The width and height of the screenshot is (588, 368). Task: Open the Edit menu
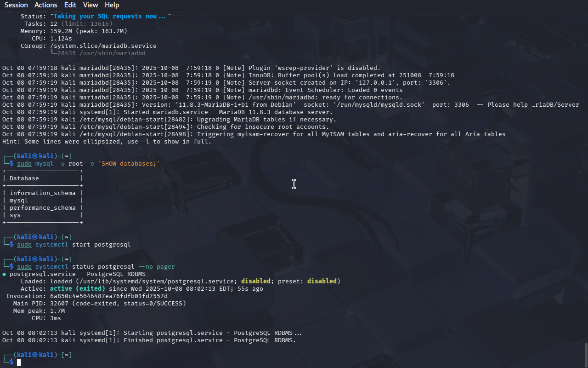pyautogui.click(x=70, y=5)
